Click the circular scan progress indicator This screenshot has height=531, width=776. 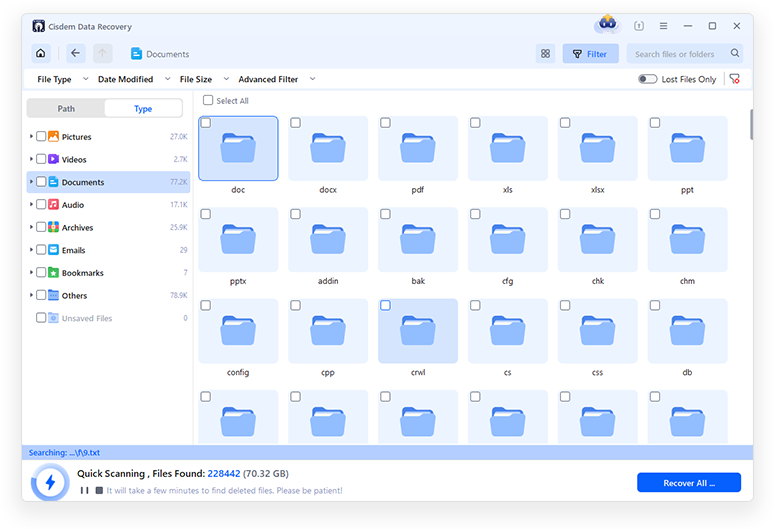coord(50,482)
